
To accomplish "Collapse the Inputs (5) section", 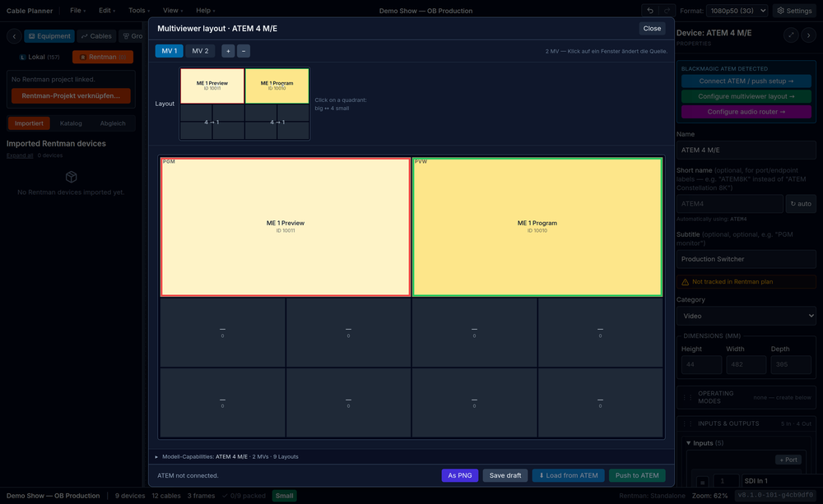I will coord(705,443).
